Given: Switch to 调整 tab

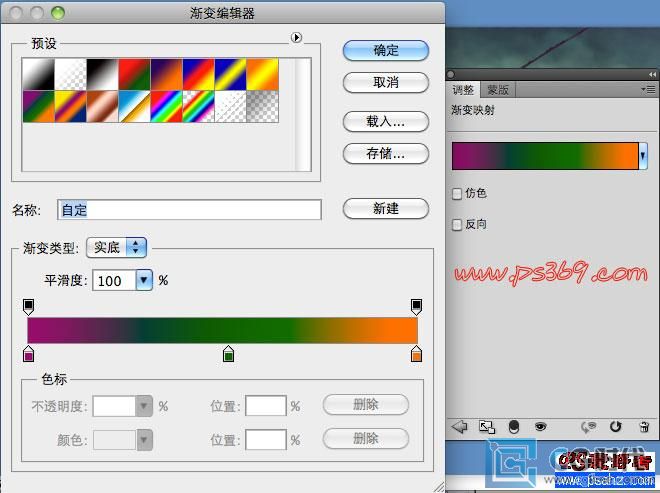Looking at the screenshot, I should pyautogui.click(x=463, y=90).
